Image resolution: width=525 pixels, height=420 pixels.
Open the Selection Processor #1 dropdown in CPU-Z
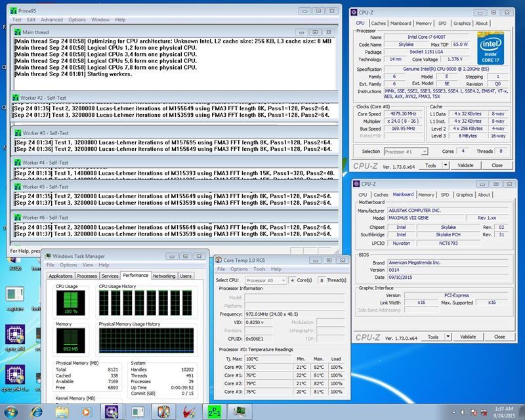[x=406, y=152]
